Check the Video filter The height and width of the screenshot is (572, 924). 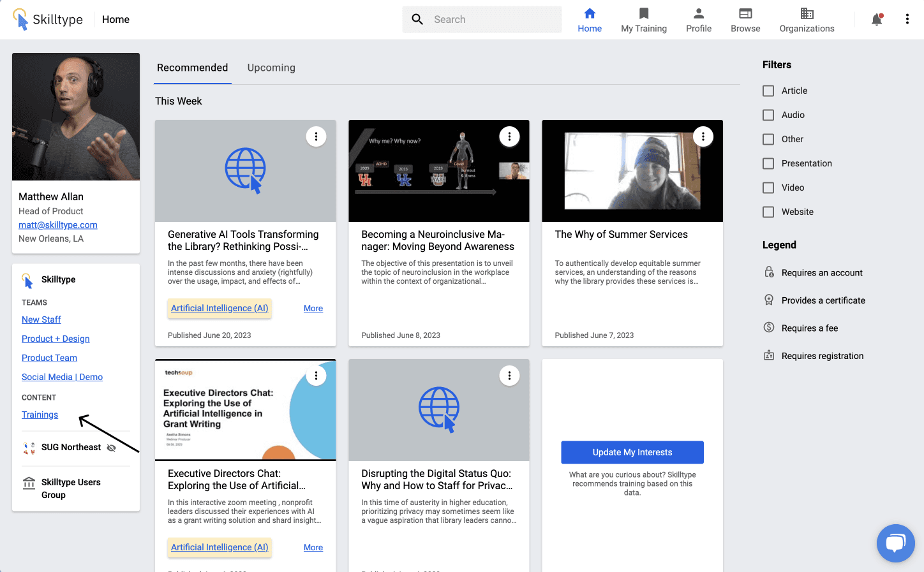768,187
